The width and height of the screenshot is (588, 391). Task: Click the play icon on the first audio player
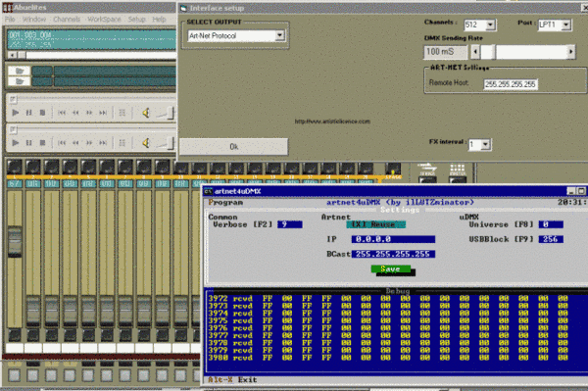coord(16,113)
